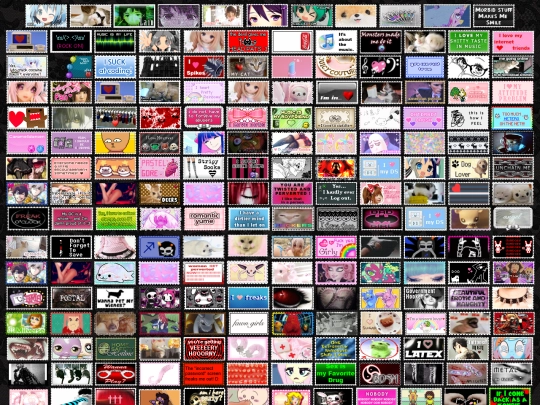Open the "BDSM" triskelion stamp
The width and height of the screenshot is (540, 405).
381,374
